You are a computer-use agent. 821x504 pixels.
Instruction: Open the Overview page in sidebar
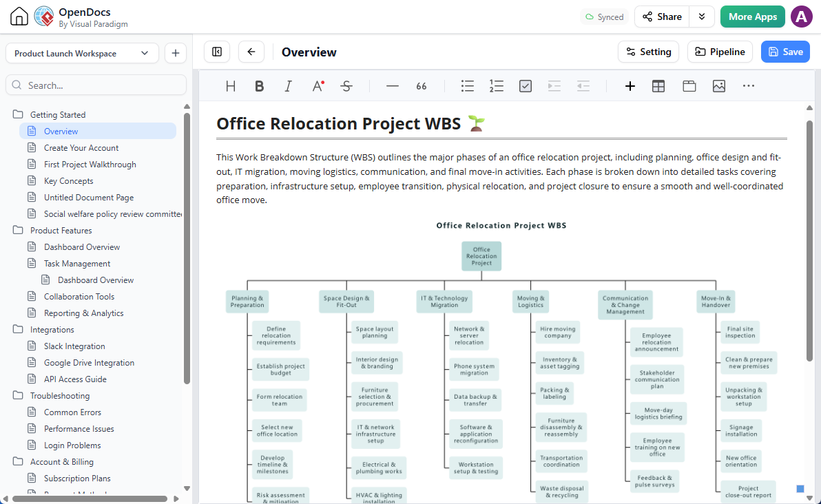tap(98, 131)
